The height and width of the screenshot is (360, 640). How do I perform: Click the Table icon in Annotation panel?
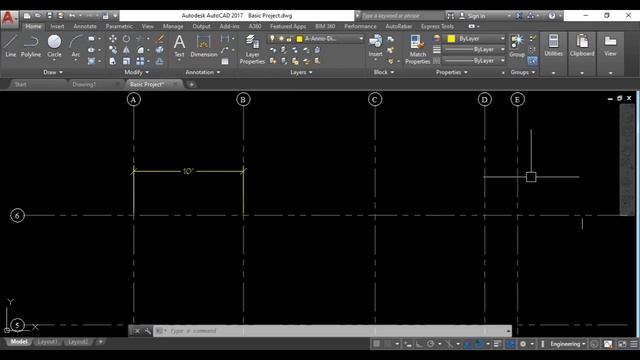click(225, 61)
